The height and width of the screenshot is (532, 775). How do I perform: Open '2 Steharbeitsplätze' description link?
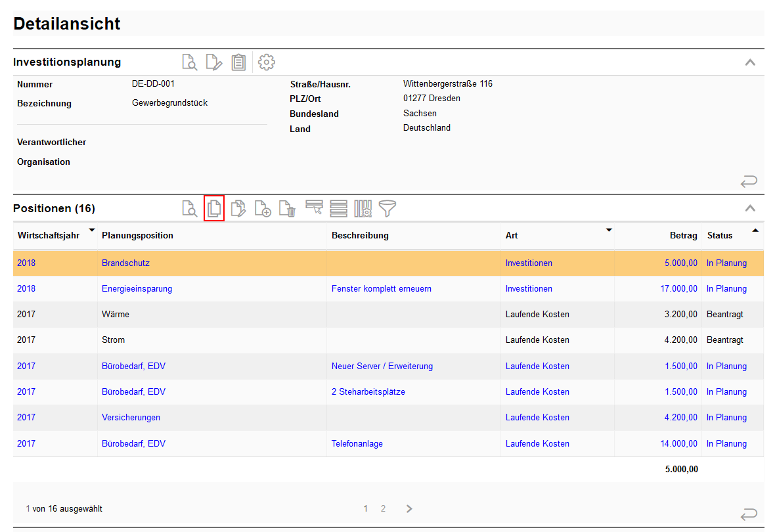[x=368, y=392]
